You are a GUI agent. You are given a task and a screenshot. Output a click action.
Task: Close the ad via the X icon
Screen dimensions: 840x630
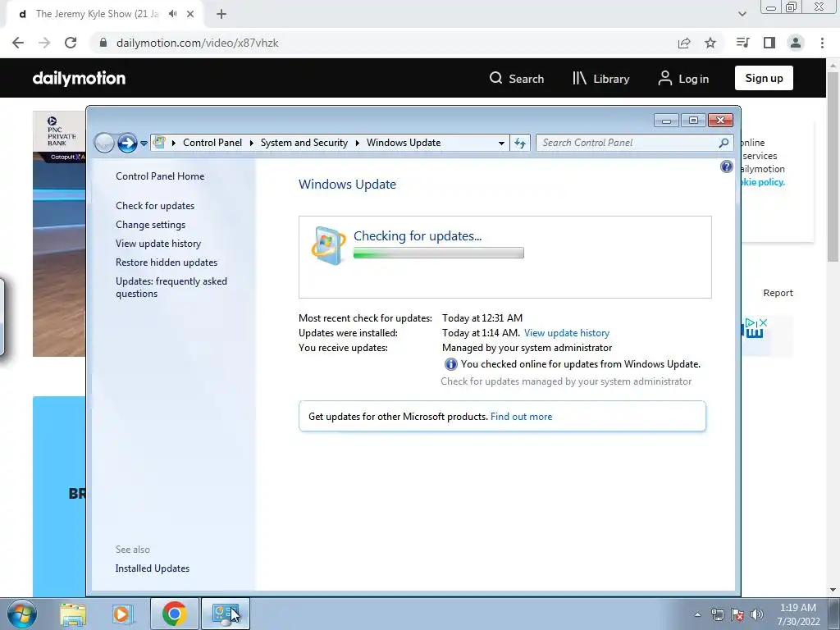pyautogui.click(x=764, y=322)
